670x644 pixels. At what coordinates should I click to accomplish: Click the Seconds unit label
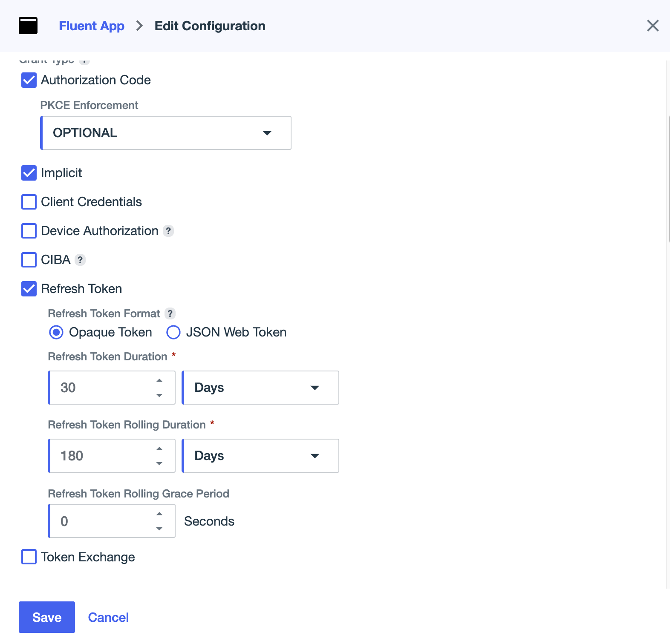tap(209, 521)
